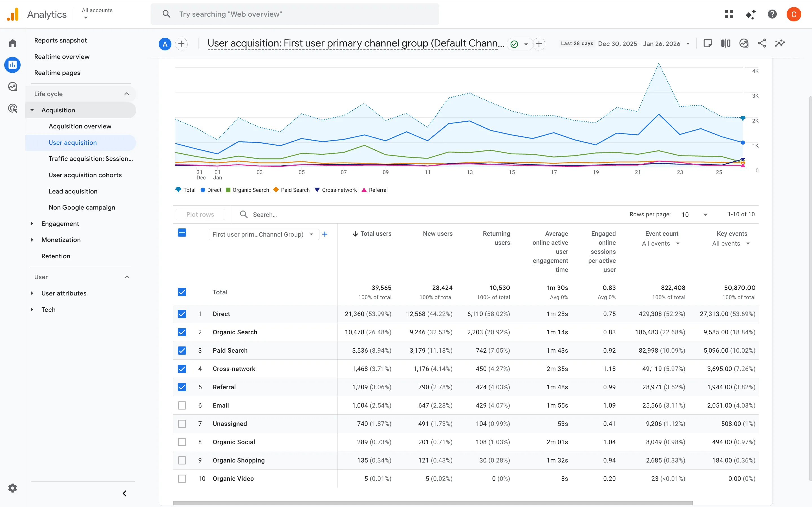Share this report using the share icon
This screenshot has width=812, height=507.
tap(762, 43)
